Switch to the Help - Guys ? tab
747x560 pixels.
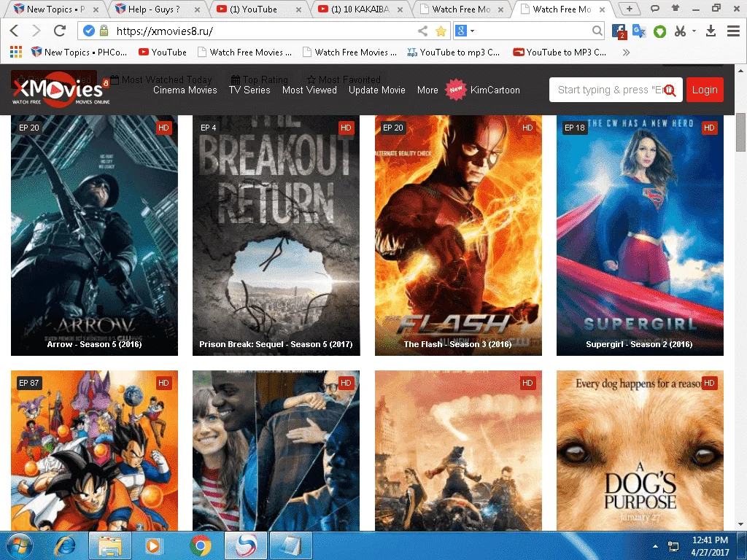tap(153, 9)
